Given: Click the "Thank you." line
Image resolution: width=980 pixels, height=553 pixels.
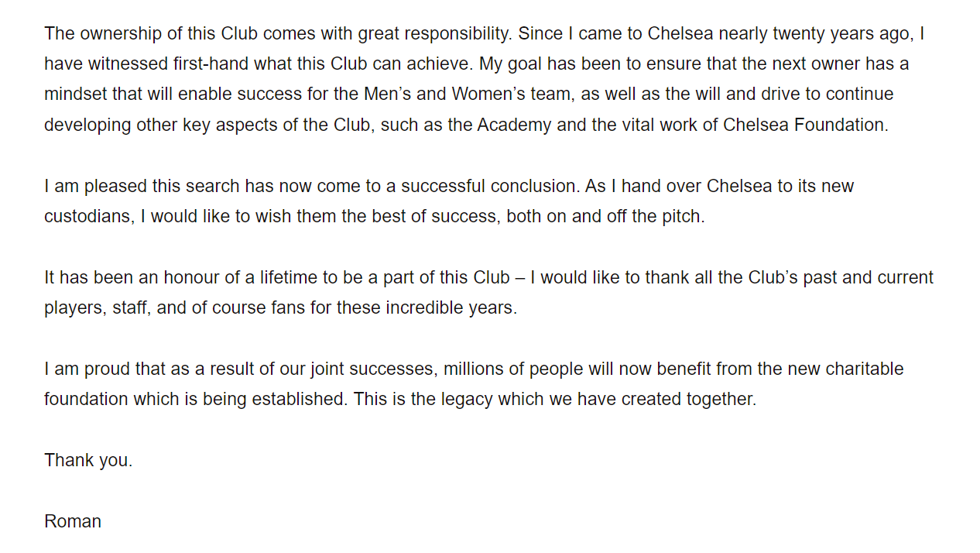Looking at the screenshot, I should pyautogui.click(x=88, y=460).
